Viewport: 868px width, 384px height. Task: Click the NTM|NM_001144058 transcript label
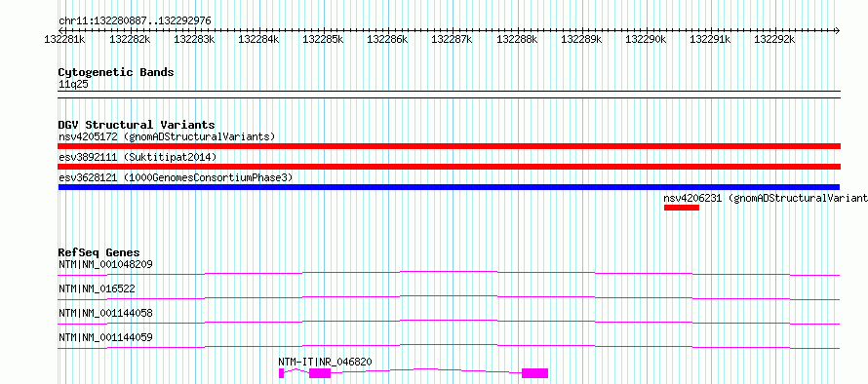coord(105,313)
